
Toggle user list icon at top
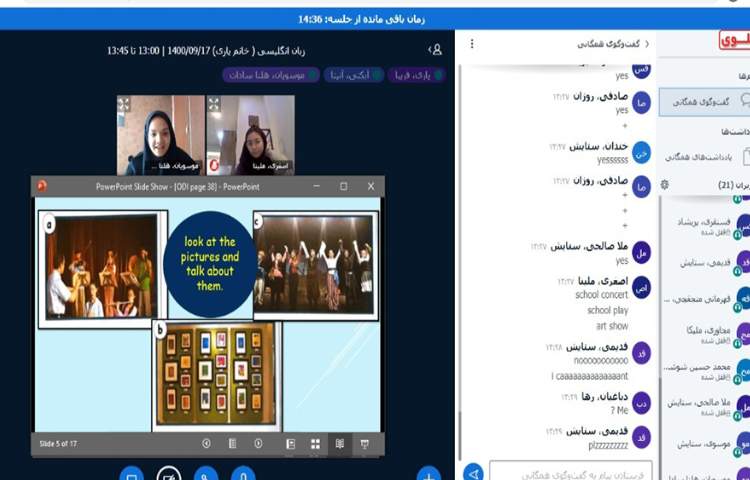click(435, 49)
